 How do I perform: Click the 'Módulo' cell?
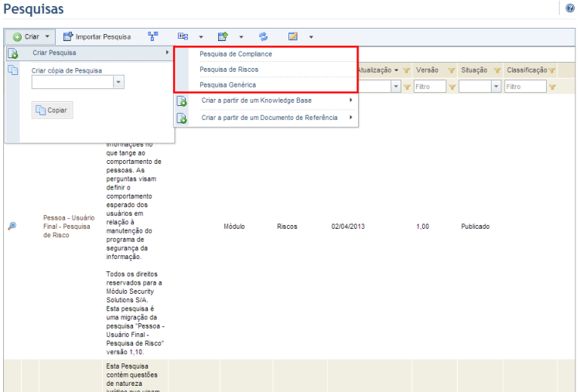coord(234,227)
